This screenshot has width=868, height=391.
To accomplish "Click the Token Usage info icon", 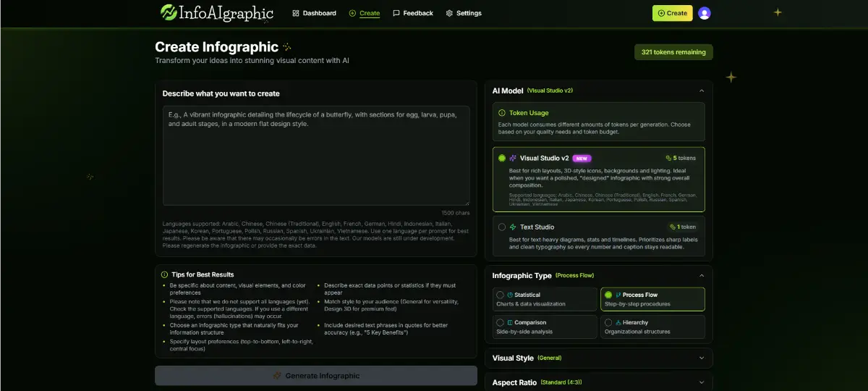I will pos(501,113).
